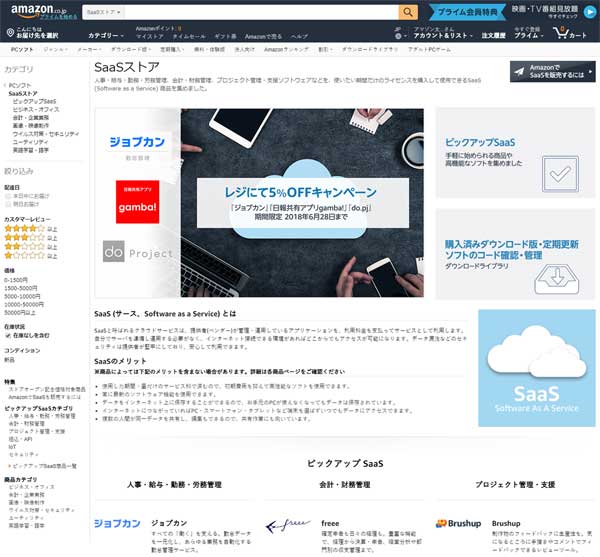Click the blue SaaS cloud image

point(536,368)
